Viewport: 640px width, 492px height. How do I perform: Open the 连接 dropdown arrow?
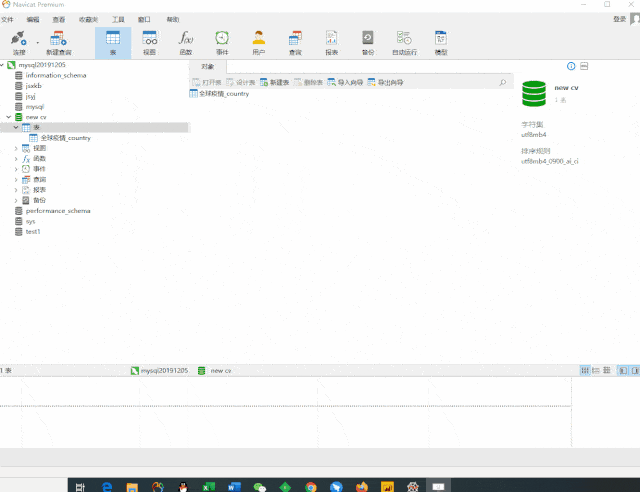(x=38, y=42)
